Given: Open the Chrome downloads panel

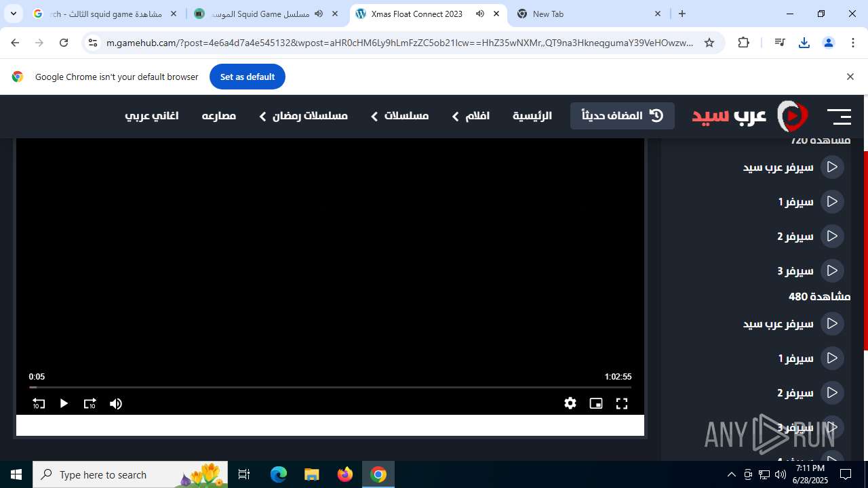Looking at the screenshot, I should [804, 43].
